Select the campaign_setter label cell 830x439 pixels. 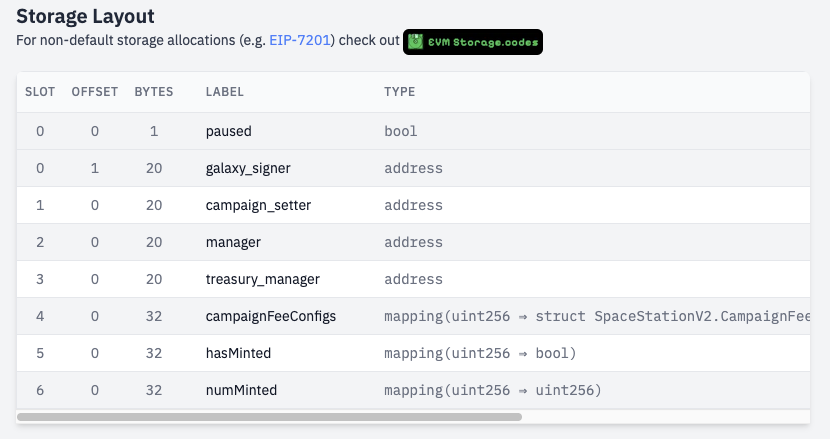point(258,205)
